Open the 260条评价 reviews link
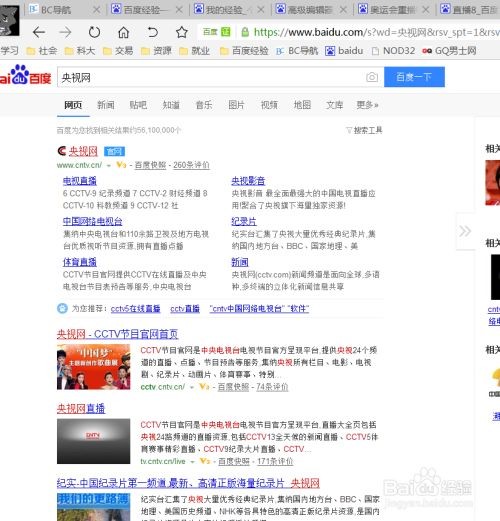Image resolution: width=500 pixels, height=521 pixels. click(x=191, y=165)
